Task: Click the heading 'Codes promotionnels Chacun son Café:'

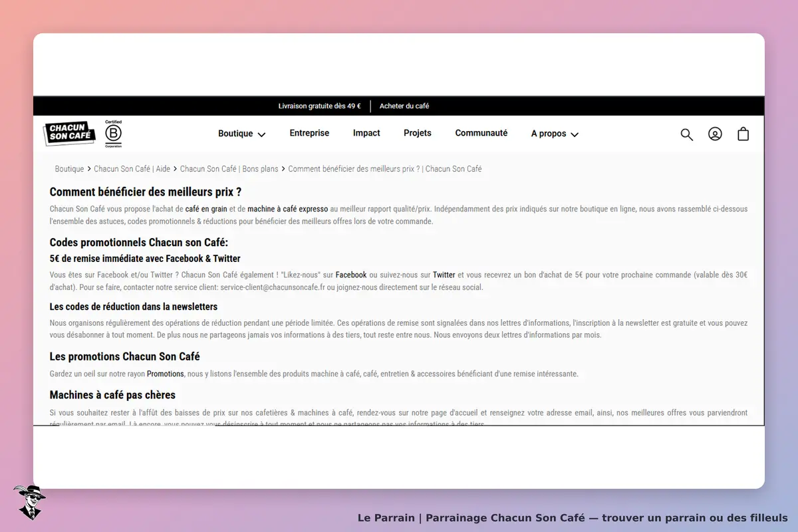Action: point(139,243)
